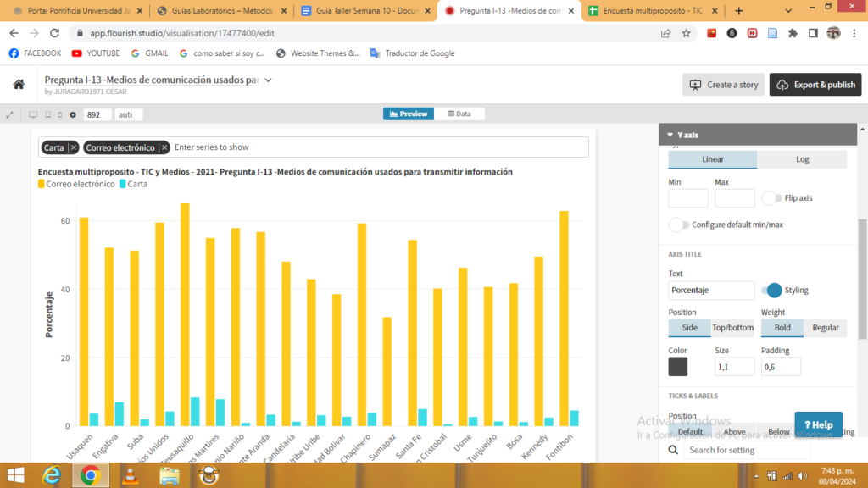Click the Enter series to show field

coord(381,147)
